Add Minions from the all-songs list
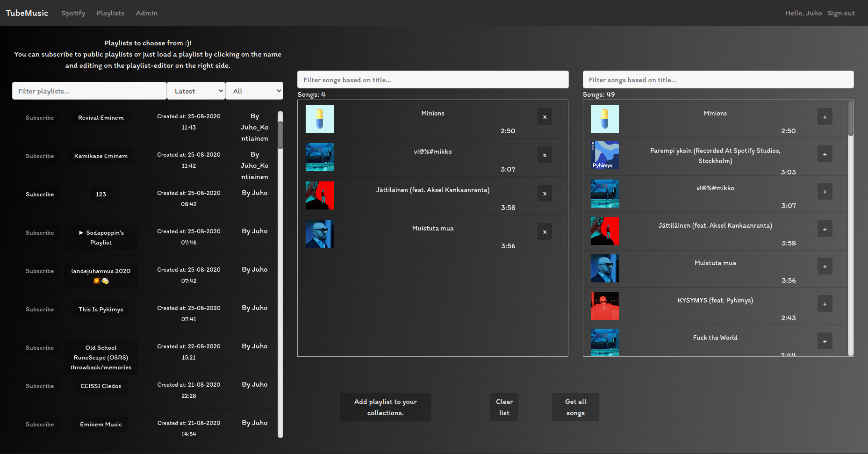Viewport: 868px width, 454px height. (825, 117)
